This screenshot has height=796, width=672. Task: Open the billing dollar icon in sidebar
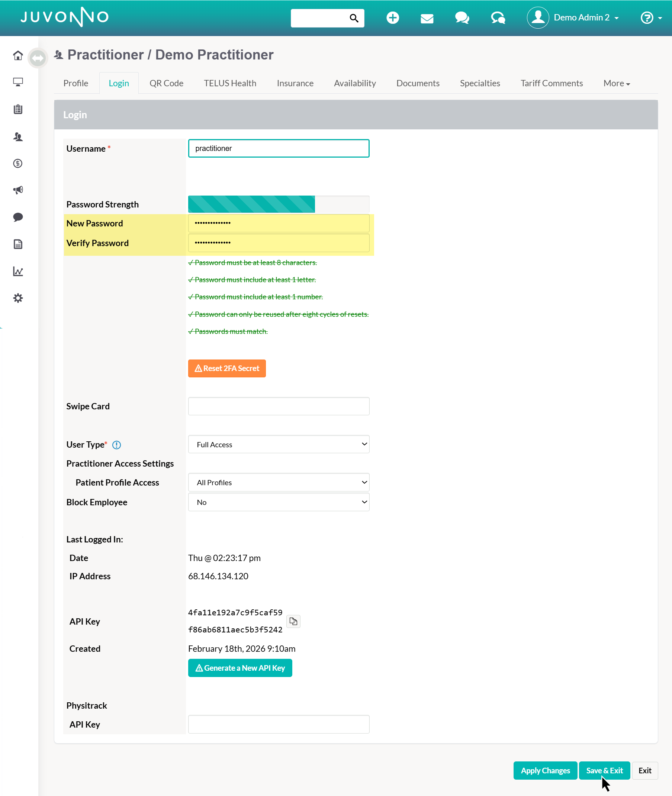(x=18, y=163)
